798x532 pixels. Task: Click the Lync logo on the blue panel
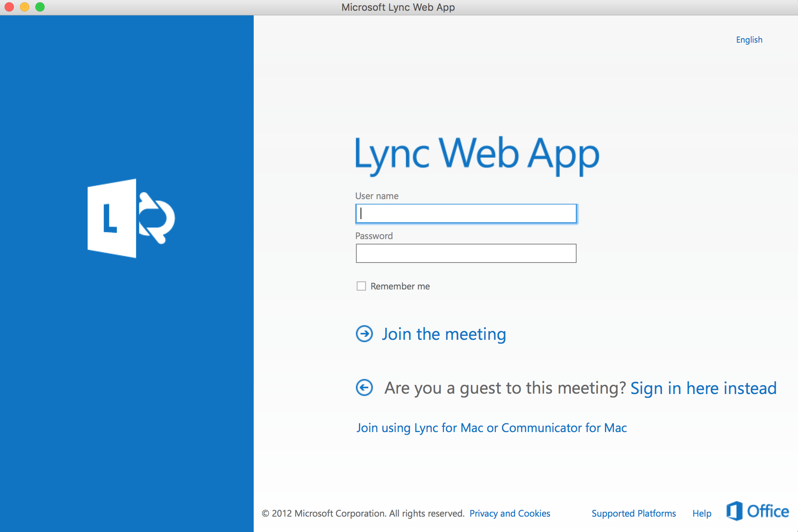click(131, 218)
